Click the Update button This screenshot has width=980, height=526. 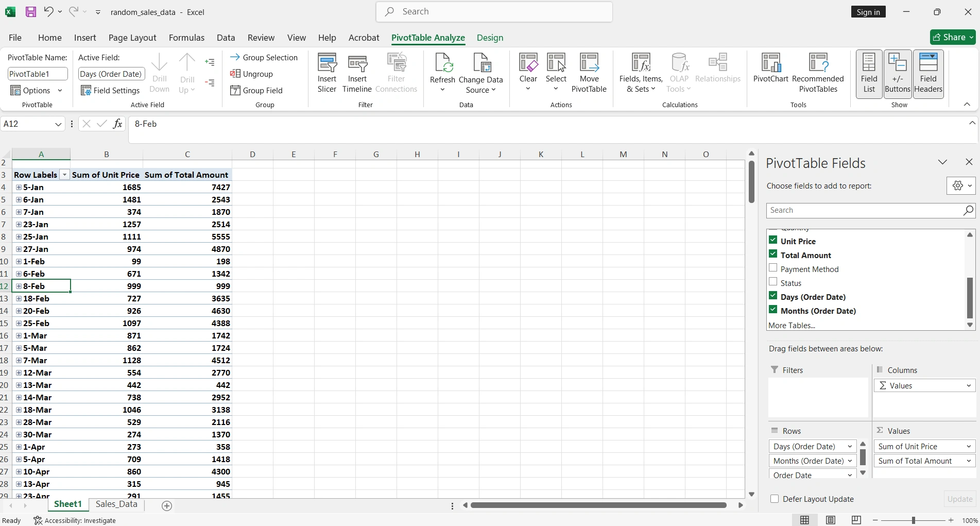pos(959,499)
